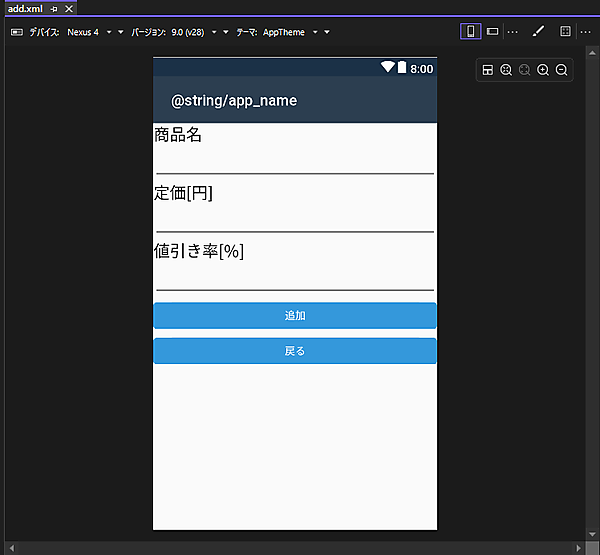Click horizontal scrollbar right arrow

(x=579, y=548)
